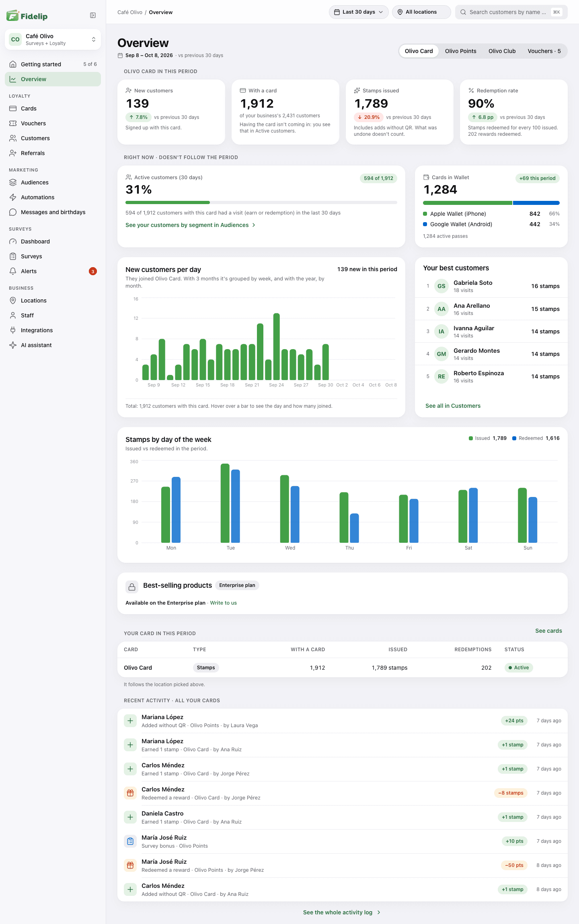This screenshot has height=924, width=579.
Task: Click See all in Customers link
Action: [x=453, y=406]
